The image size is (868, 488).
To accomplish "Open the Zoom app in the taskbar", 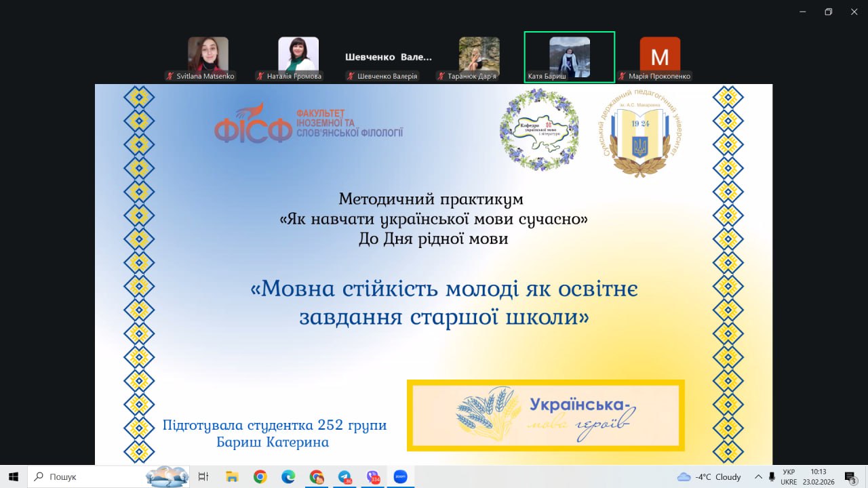I will point(400,476).
